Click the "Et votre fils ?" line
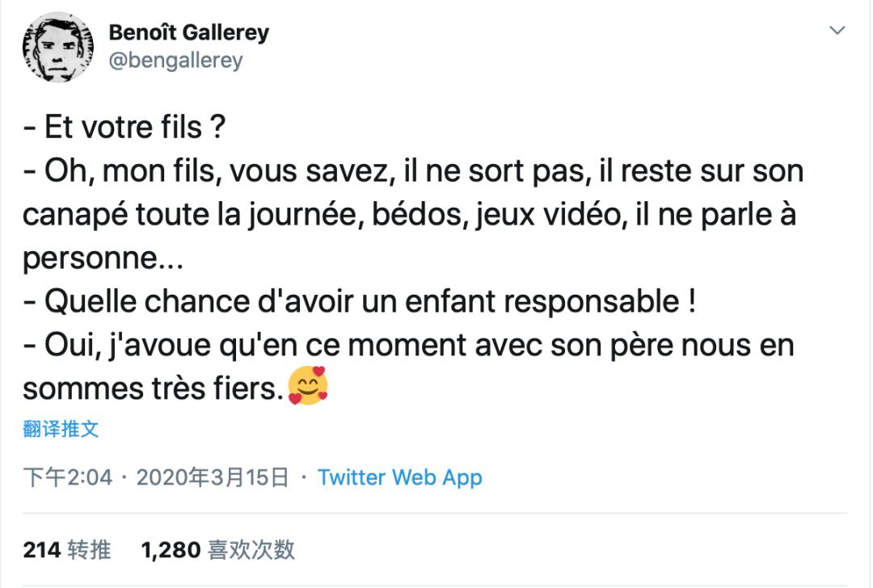This screenshot has height=588, width=873. [127, 128]
